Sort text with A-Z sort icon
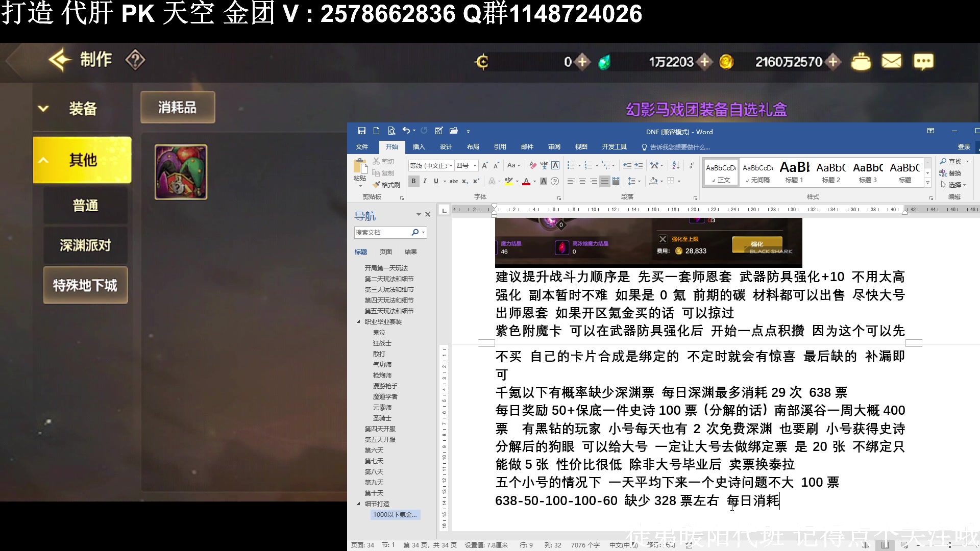Screen dimensions: 980x551 point(676,165)
